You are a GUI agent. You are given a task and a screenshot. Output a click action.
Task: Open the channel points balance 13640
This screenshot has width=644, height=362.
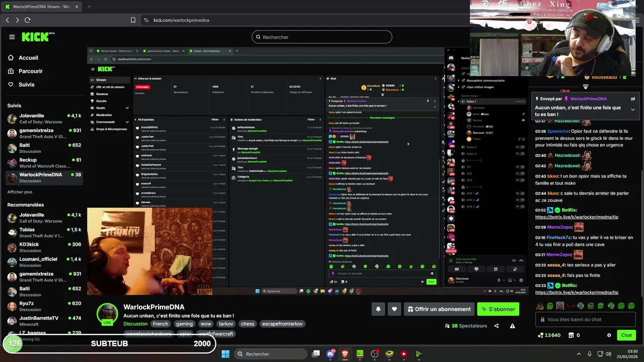549,335
